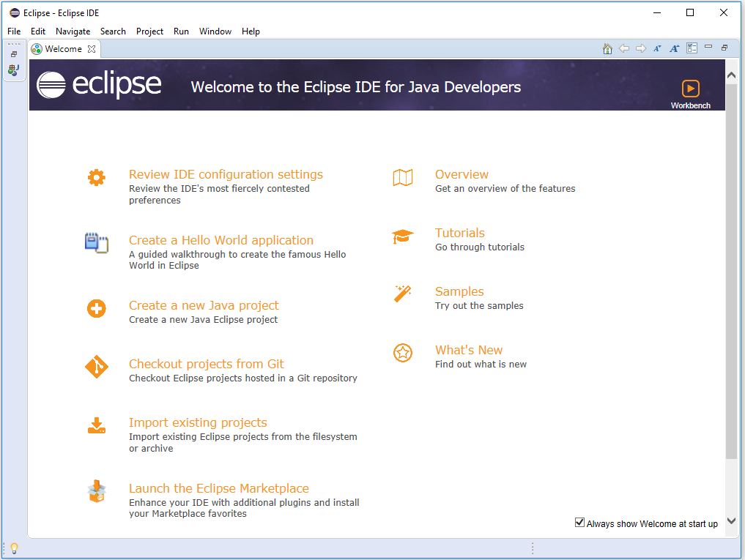Screen dimensions: 745x560
Task: Open the Navigate menu
Action: pyautogui.click(x=73, y=31)
